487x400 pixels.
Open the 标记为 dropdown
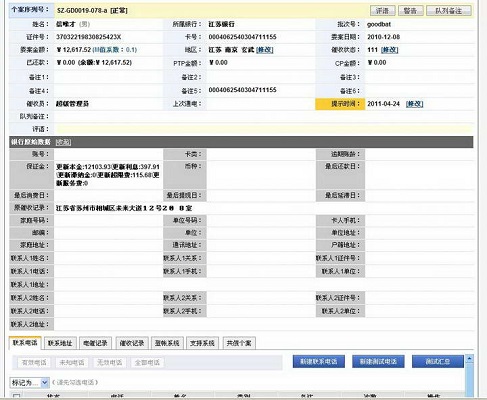coord(29,383)
